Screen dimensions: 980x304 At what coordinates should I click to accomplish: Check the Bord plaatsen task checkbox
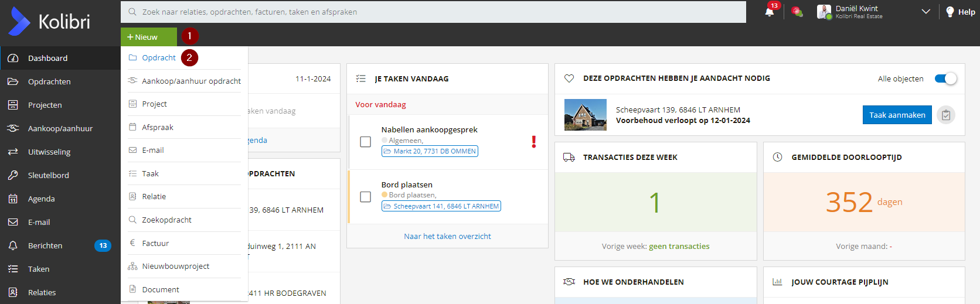366,197
